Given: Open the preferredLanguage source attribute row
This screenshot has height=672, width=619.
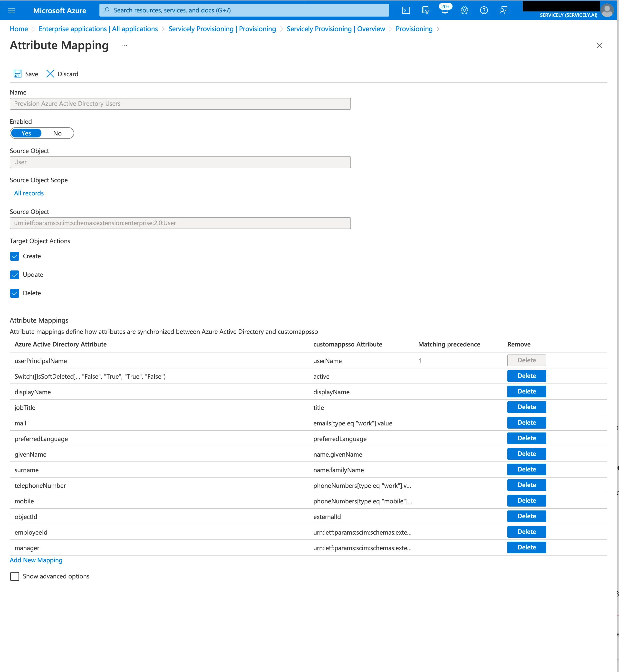Looking at the screenshot, I should [41, 439].
